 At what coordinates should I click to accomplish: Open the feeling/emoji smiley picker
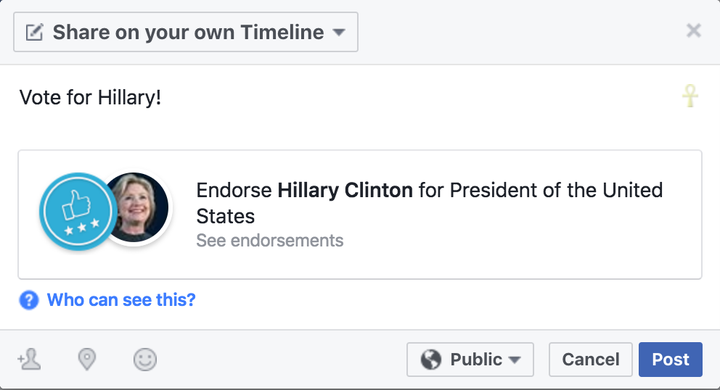point(145,359)
